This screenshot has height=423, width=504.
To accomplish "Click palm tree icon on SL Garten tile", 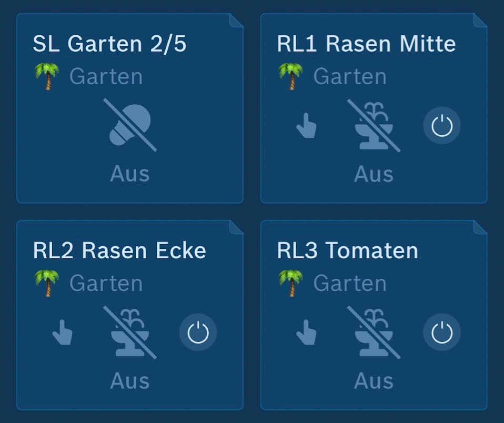I will coord(47,77).
